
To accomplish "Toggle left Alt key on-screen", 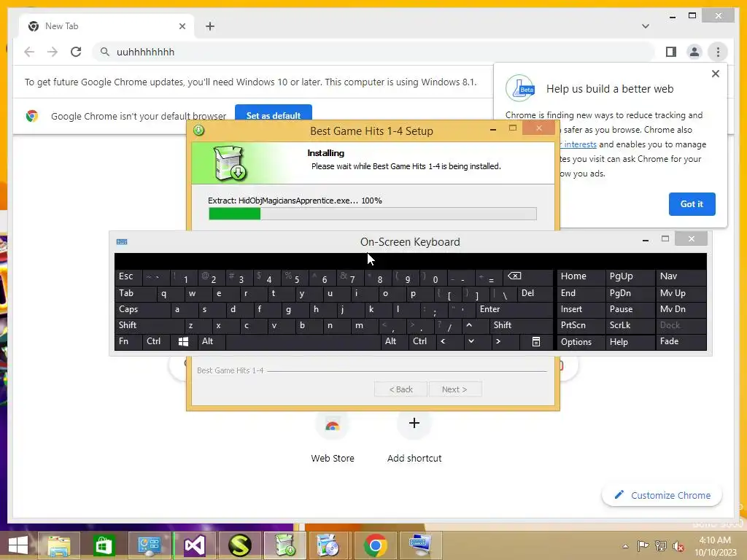I will (211, 341).
